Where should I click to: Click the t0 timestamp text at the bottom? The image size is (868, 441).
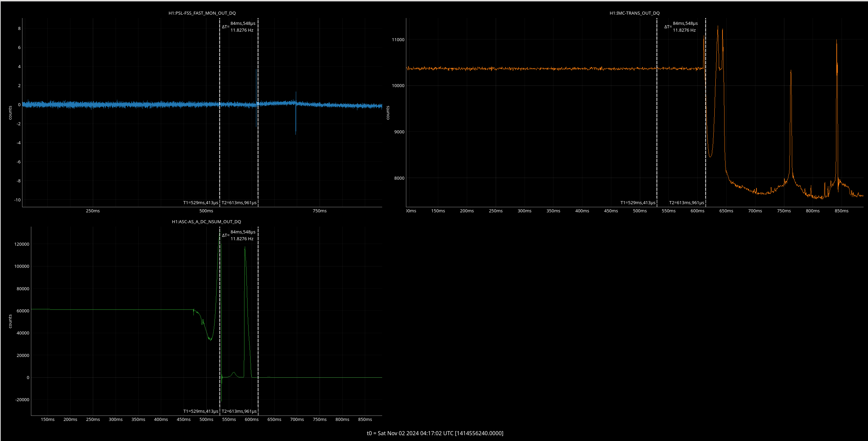point(435,433)
